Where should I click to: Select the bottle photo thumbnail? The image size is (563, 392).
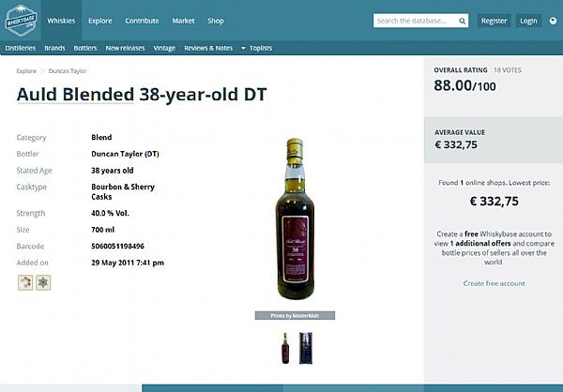point(285,348)
